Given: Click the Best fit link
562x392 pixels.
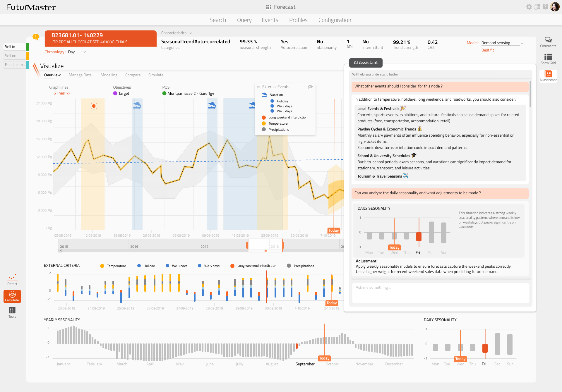Looking at the screenshot, I should pos(487,50).
